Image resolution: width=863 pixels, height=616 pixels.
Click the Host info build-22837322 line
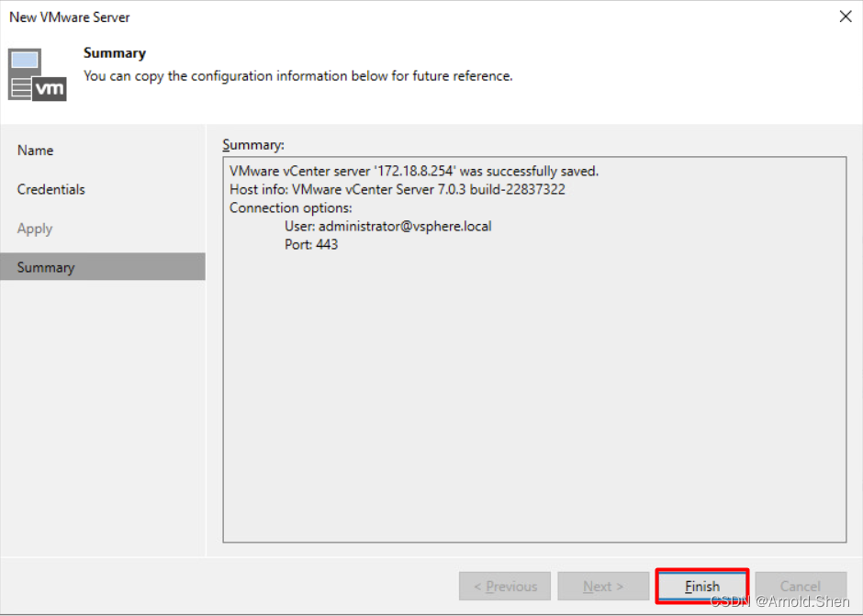tap(398, 189)
